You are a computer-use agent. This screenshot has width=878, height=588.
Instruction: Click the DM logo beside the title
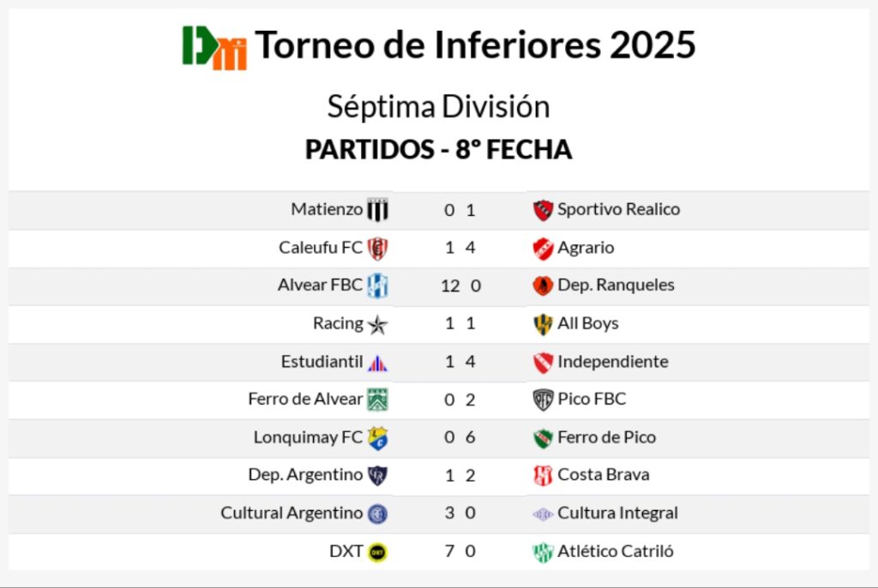tap(214, 46)
